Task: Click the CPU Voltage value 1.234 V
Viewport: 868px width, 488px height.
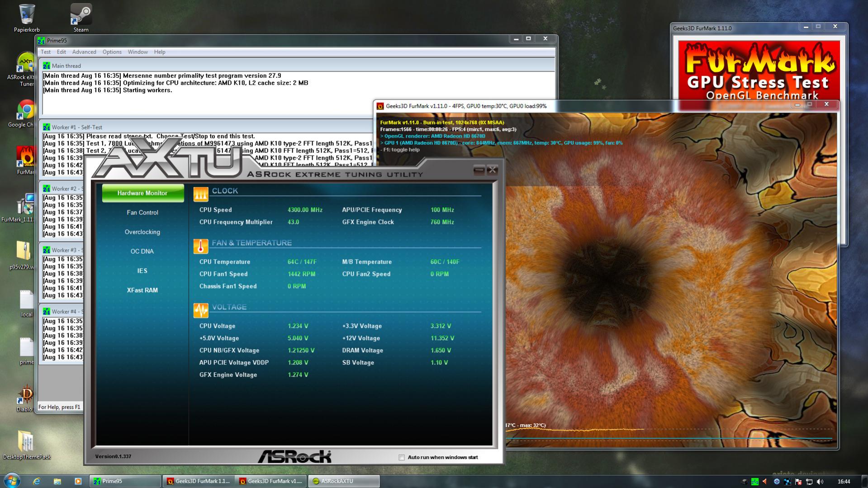Action: [x=298, y=326]
